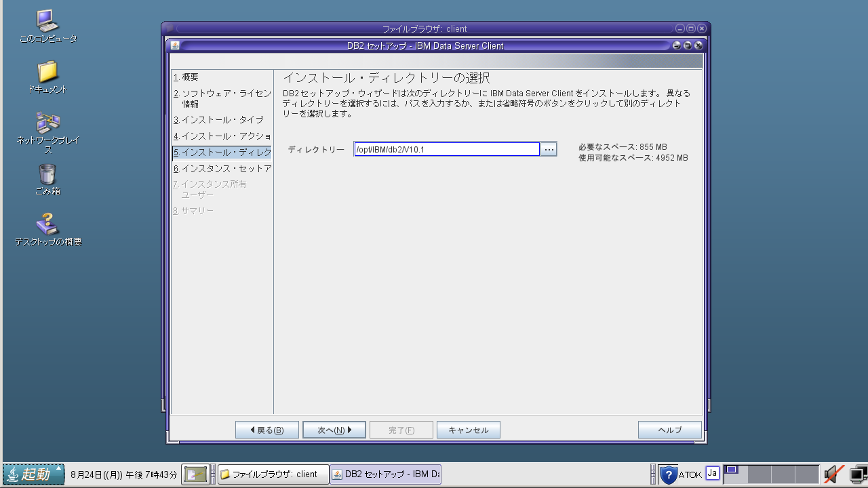The width and height of the screenshot is (868, 488).
Task: Open the デスクトップの概要 help icon
Action: 47,230
